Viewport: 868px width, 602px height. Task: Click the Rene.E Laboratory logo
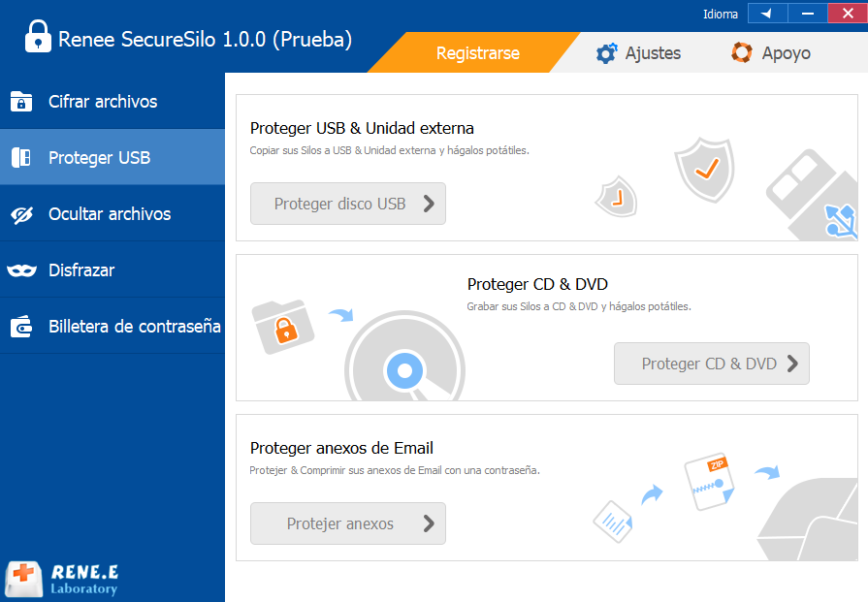63,579
